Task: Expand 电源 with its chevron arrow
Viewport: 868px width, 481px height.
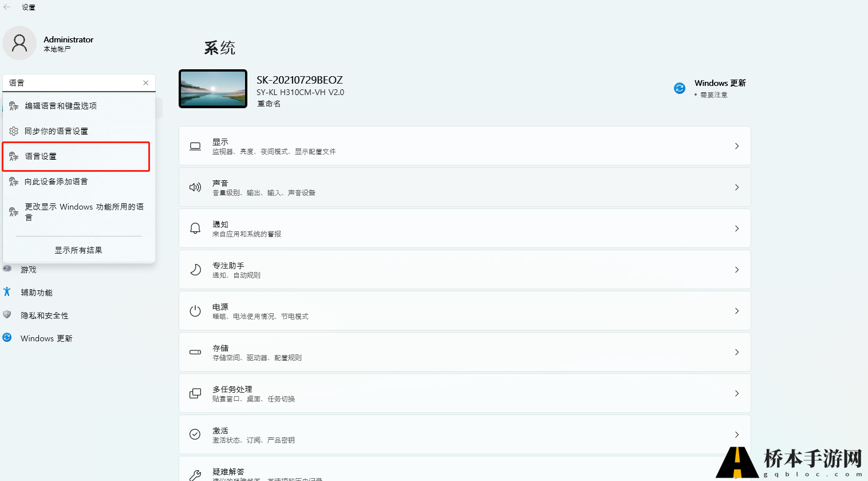Action: pyautogui.click(x=737, y=311)
